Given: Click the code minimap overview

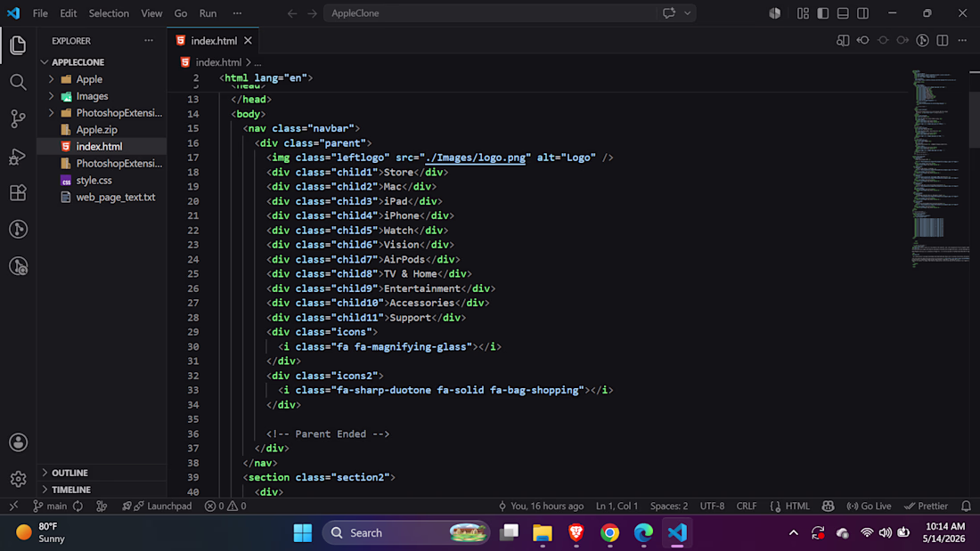Looking at the screenshot, I should click(x=941, y=168).
